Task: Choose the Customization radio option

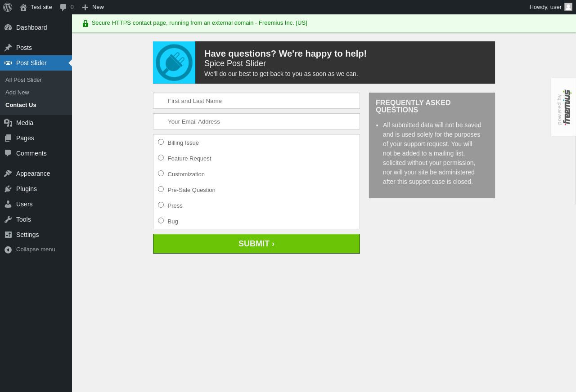Action: pyautogui.click(x=161, y=174)
